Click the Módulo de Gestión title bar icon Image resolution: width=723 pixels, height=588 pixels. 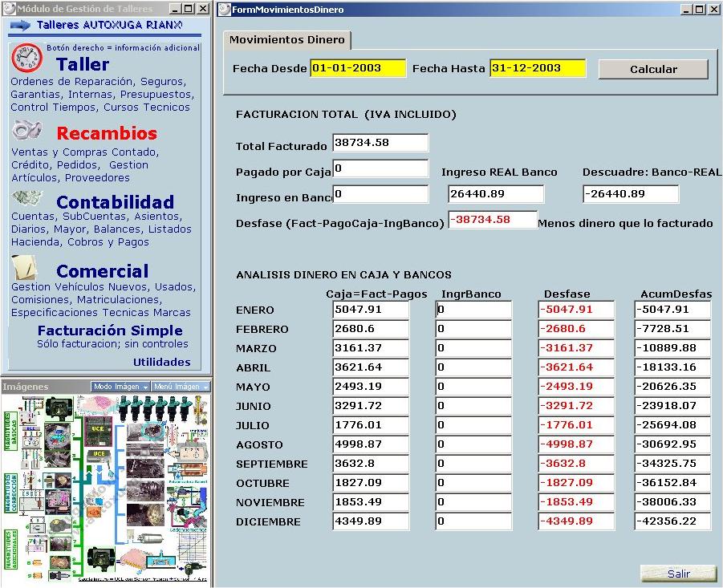point(9,9)
